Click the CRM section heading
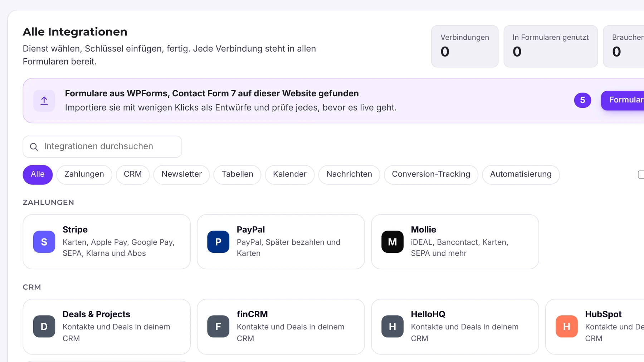The image size is (644, 362). click(x=32, y=287)
